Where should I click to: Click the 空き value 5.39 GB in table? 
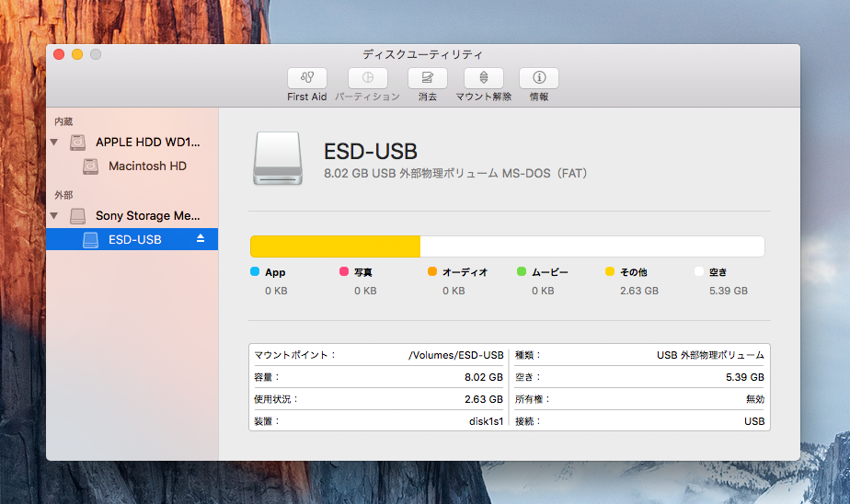click(745, 377)
